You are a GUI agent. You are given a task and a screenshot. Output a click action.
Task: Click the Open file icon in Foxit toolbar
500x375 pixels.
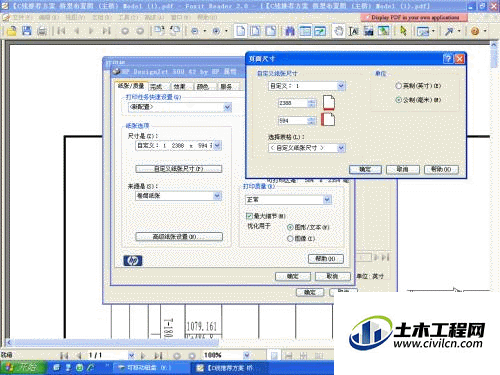click(11, 31)
